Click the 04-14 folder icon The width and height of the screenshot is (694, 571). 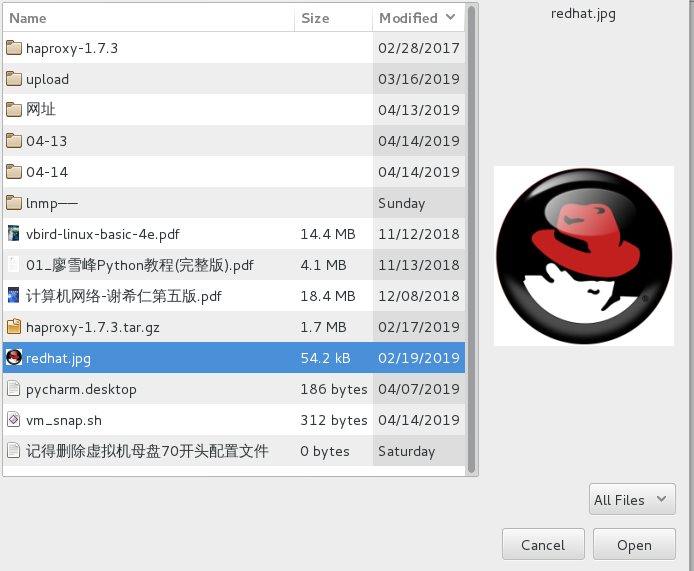coord(14,172)
